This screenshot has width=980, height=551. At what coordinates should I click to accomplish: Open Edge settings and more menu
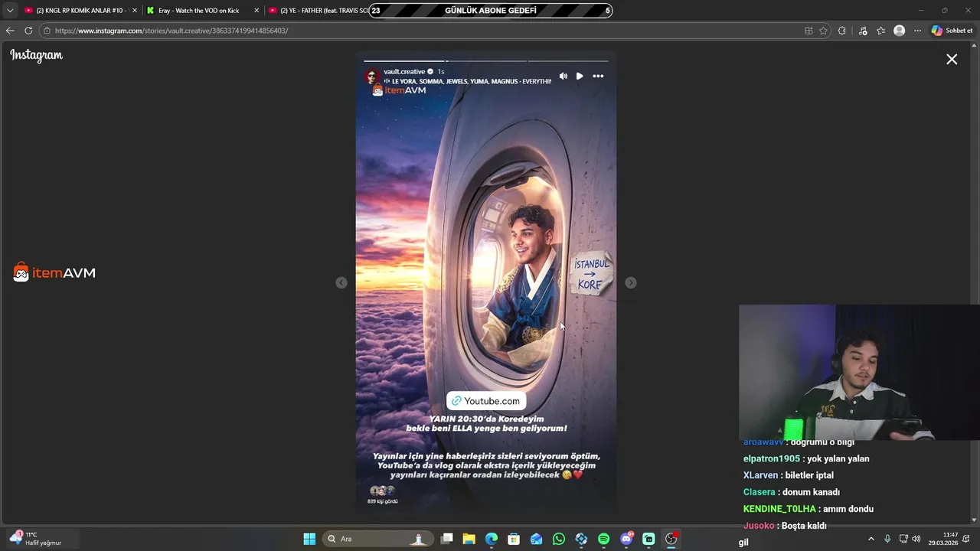pos(917,31)
